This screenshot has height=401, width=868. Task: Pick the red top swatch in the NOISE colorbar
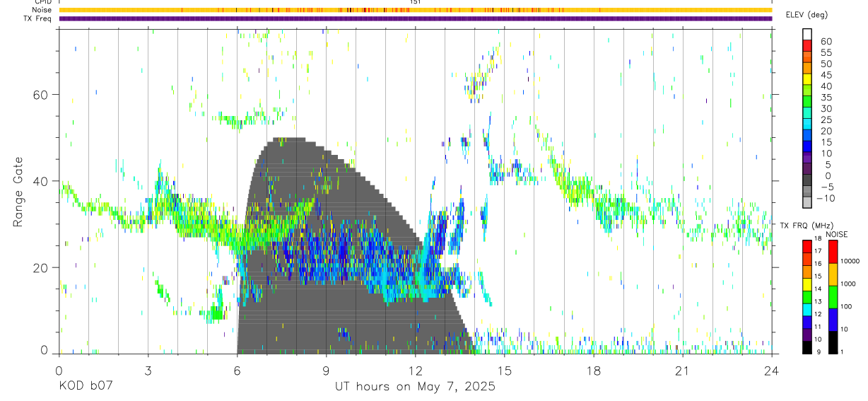point(833,252)
